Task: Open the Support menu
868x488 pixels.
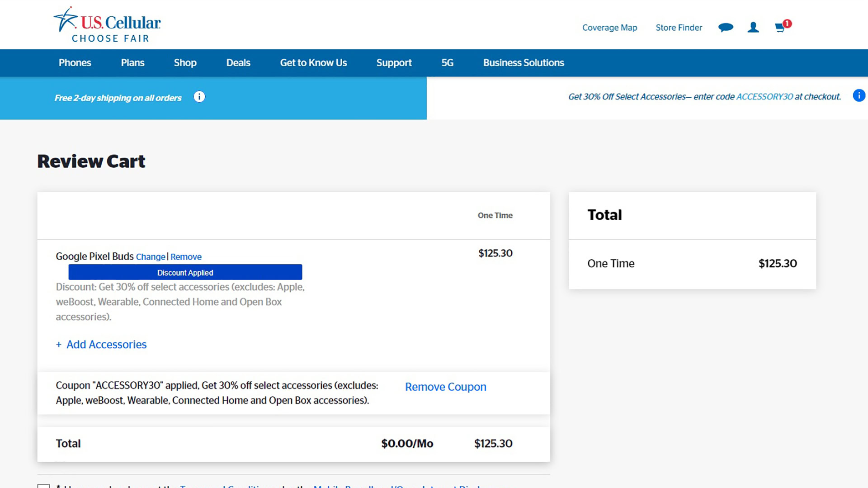Action: pos(394,63)
